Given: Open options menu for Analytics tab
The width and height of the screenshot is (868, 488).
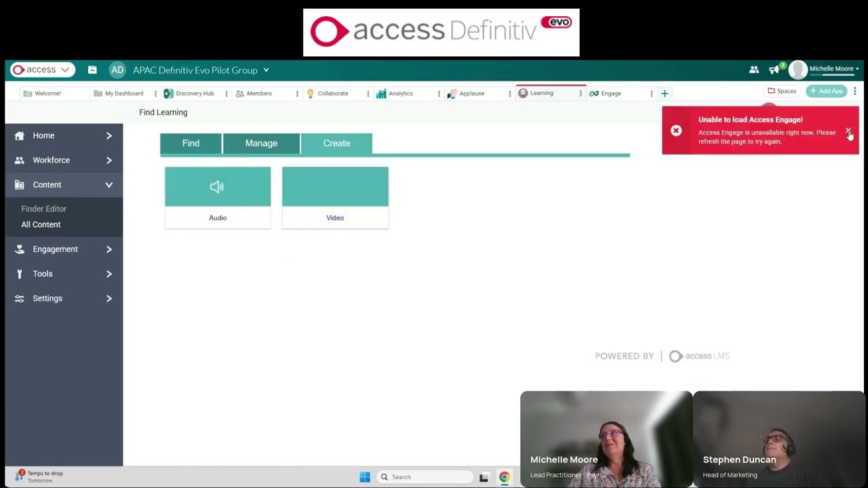Looking at the screenshot, I should pyautogui.click(x=439, y=94).
